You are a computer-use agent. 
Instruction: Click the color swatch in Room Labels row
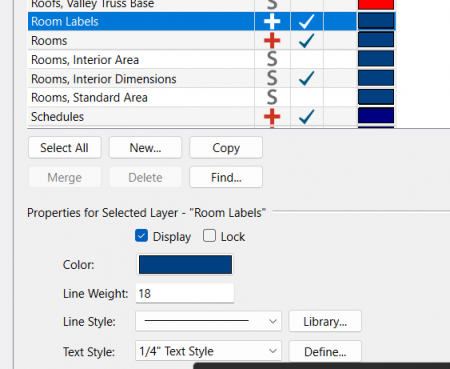pos(376,21)
